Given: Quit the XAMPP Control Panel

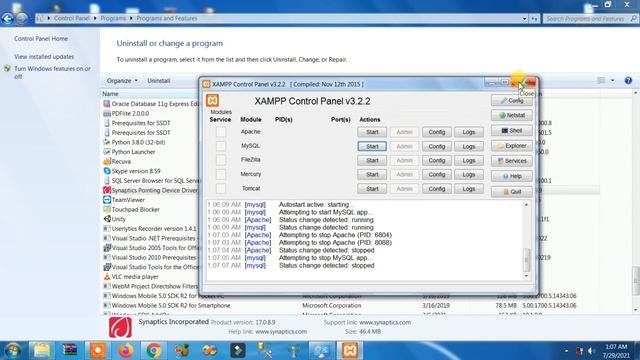Looking at the screenshot, I should coord(512,192).
